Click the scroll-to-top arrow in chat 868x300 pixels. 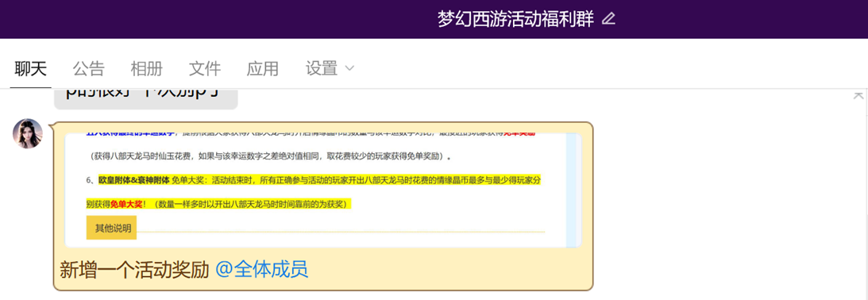[858, 95]
